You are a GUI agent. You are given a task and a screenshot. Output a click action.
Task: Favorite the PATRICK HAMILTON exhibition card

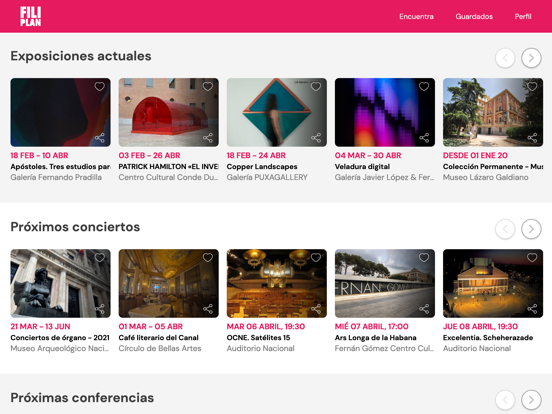(x=208, y=87)
